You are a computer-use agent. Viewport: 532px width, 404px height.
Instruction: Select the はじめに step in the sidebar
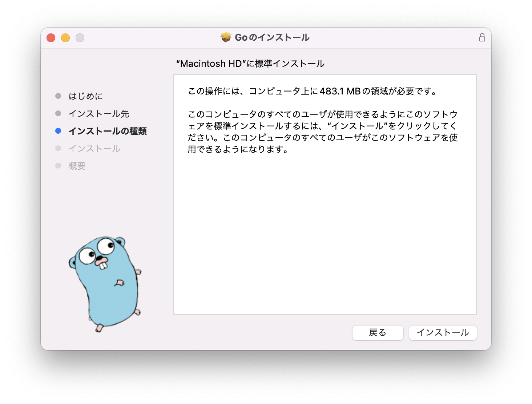[86, 96]
